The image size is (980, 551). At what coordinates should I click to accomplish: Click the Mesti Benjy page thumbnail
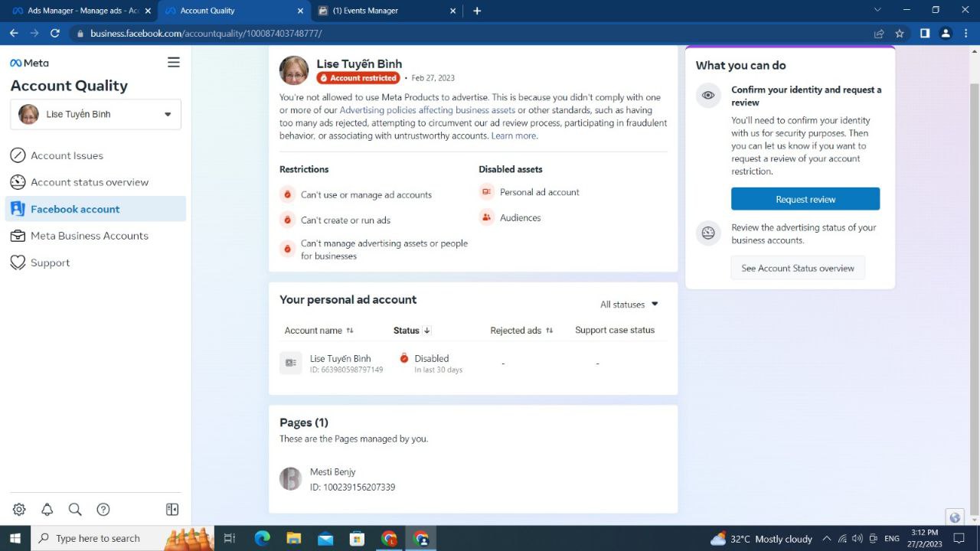point(290,479)
